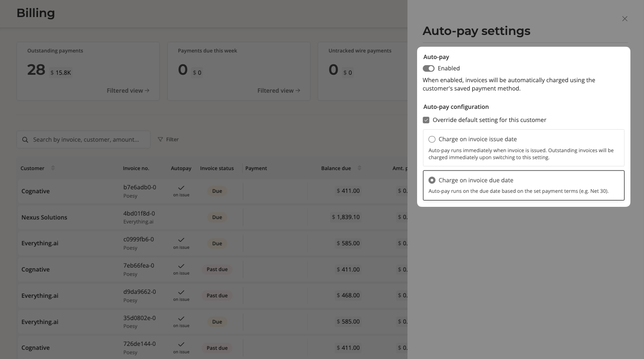
Task: Click autopay checkmark for invoice 7eb66fea-0
Action: click(x=181, y=266)
